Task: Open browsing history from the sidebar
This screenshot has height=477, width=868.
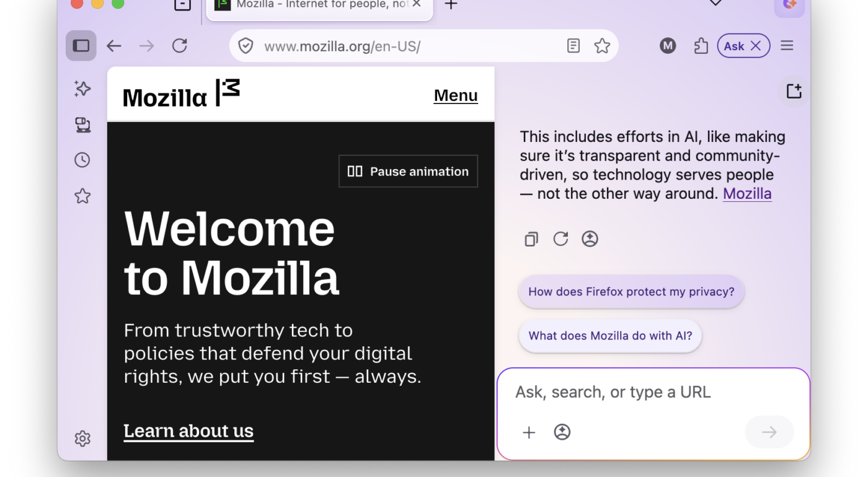Action: [82, 160]
